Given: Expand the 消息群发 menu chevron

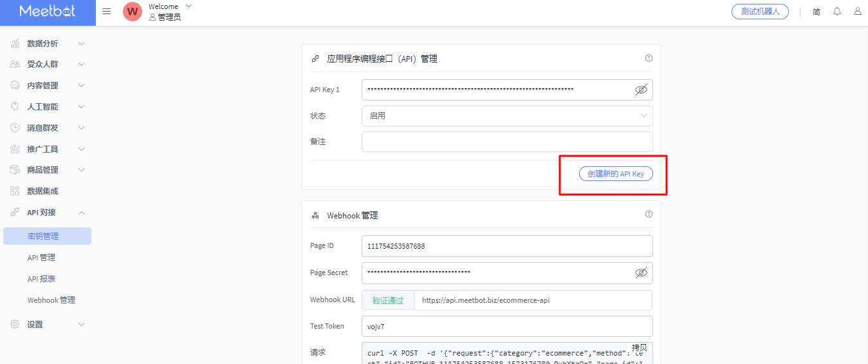Looking at the screenshot, I should click(81, 128).
